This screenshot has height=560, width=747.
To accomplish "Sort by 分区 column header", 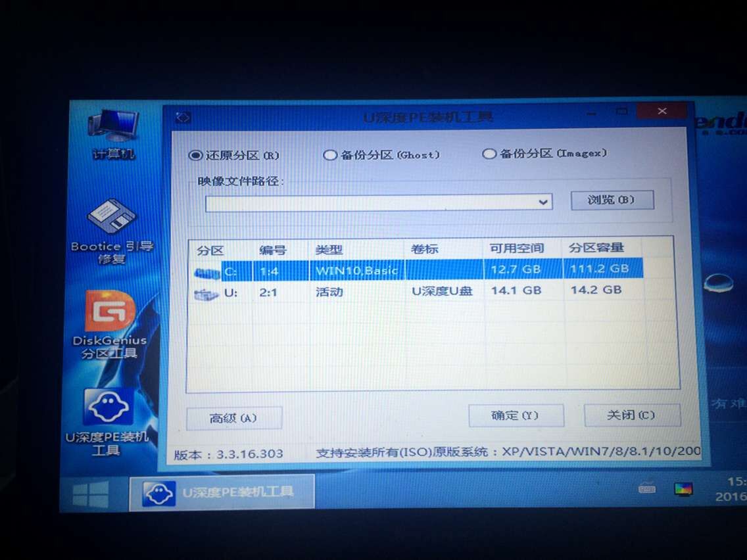I will pyautogui.click(x=210, y=251).
